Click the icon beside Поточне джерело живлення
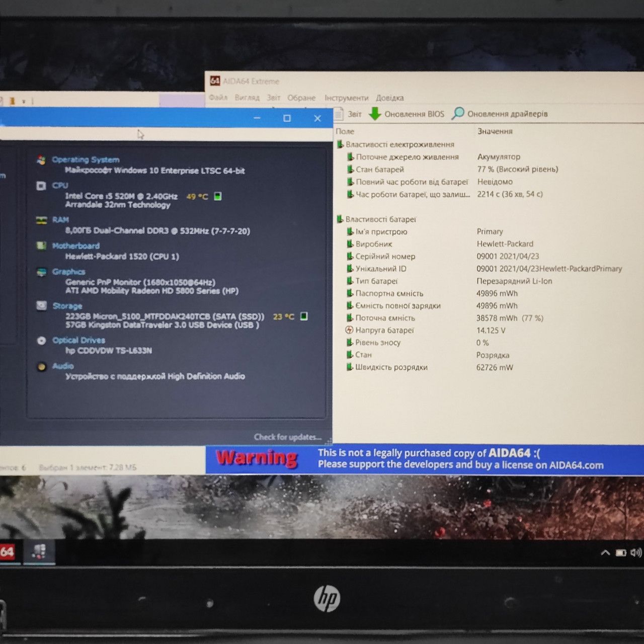 click(350, 157)
